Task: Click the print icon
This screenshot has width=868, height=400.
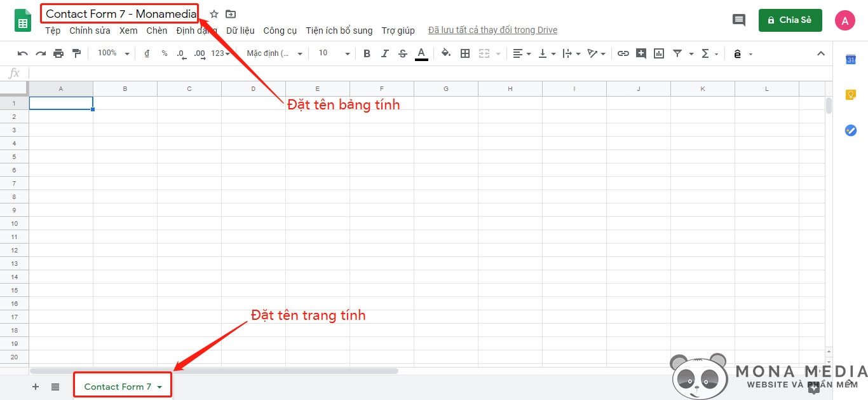Action: (58, 53)
